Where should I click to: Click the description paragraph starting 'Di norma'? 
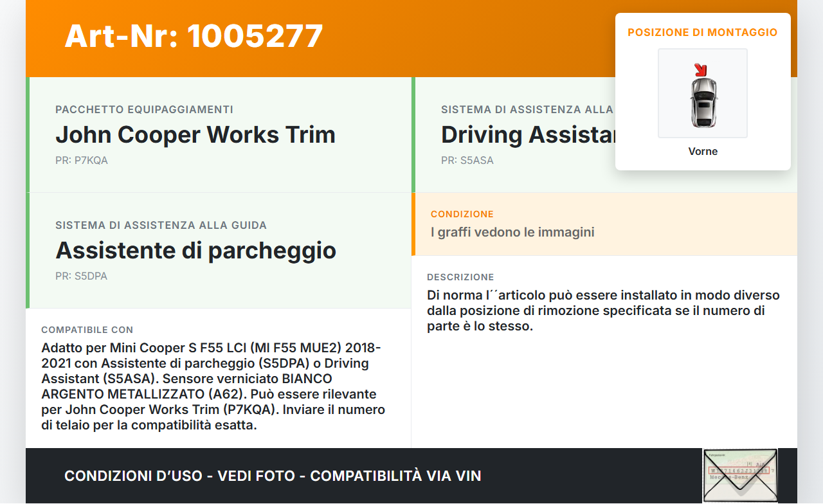[603, 311]
